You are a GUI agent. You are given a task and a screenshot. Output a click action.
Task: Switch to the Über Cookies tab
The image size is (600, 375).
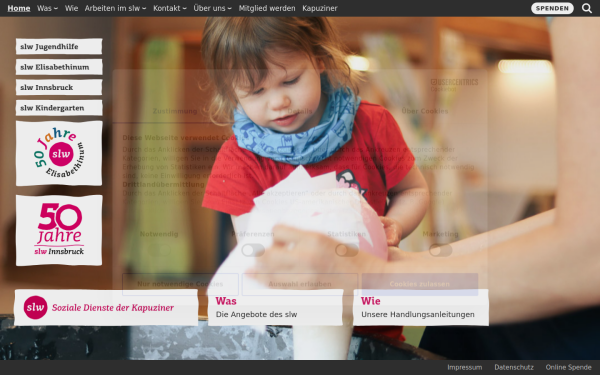[x=425, y=111]
